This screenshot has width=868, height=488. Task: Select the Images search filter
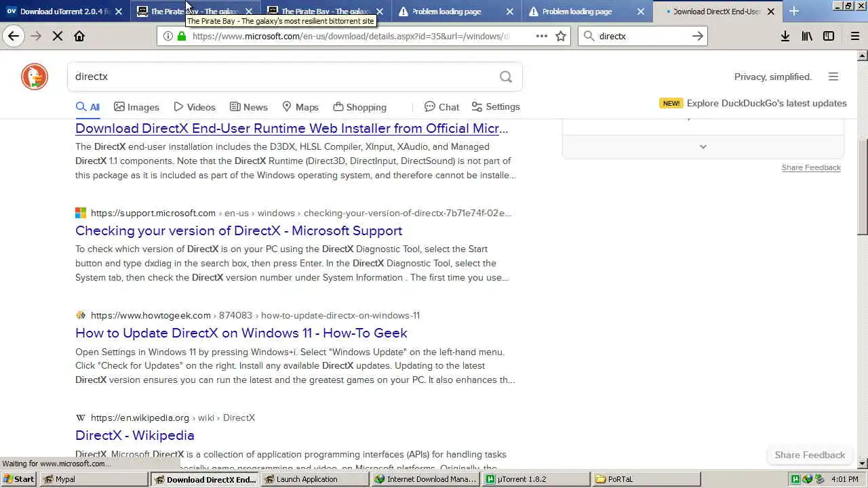click(136, 107)
